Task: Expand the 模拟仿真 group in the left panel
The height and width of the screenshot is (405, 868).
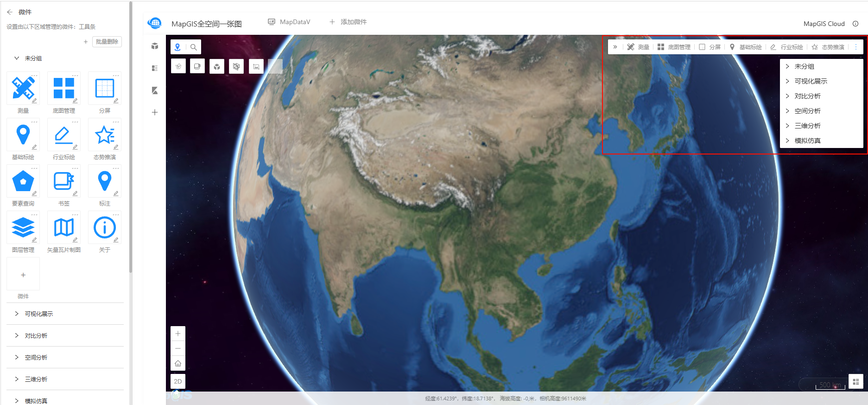Action: click(x=17, y=401)
